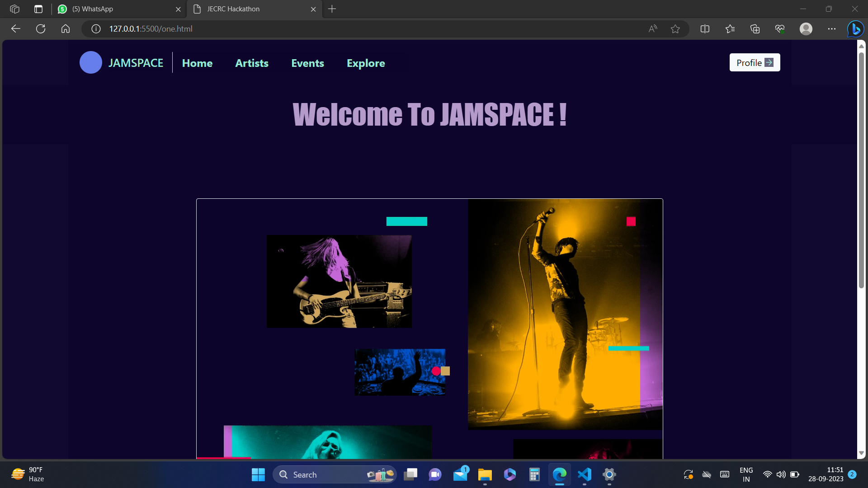Launch Visual Studio Code from the taskbar
868x488 pixels.
pos(584,474)
